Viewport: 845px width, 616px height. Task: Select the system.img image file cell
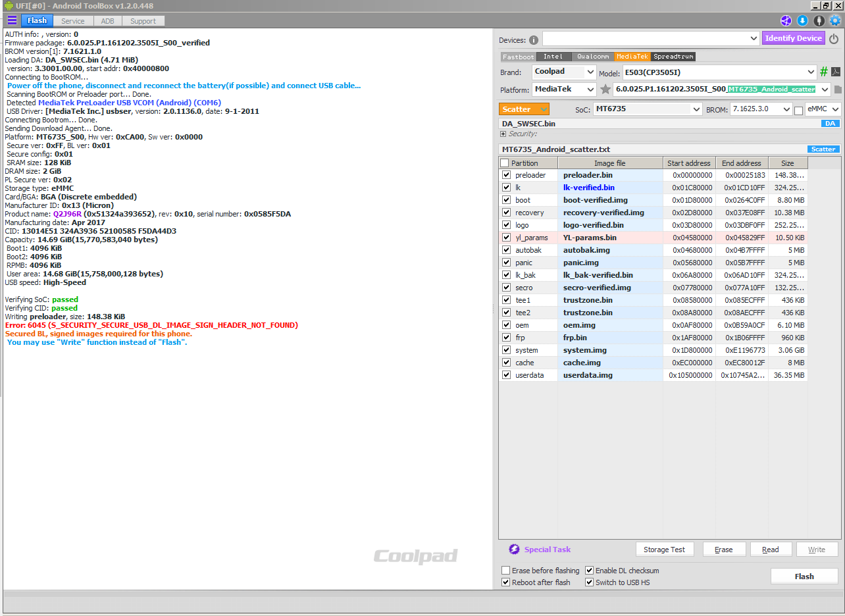pyautogui.click(x=610, y=350)
